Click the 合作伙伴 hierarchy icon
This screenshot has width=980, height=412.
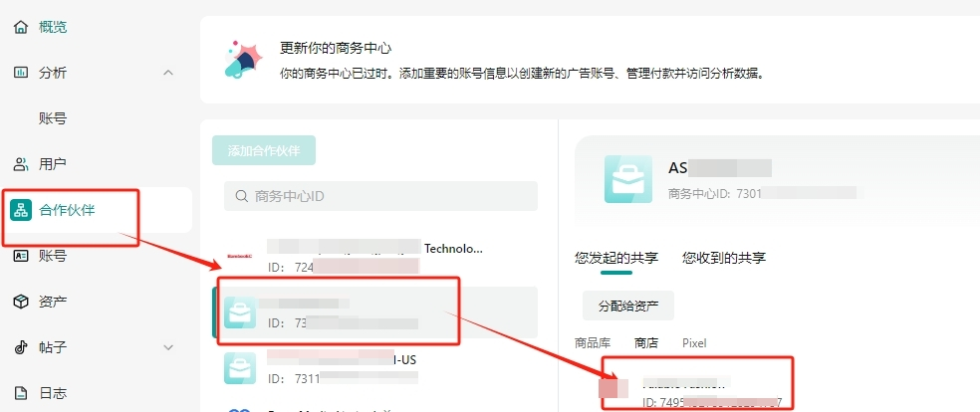[21, 210]
